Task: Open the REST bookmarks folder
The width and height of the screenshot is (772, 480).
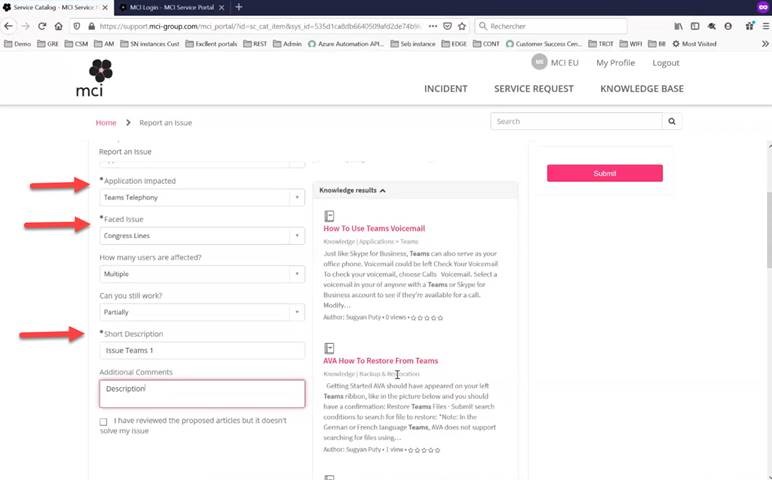Action: pos(255,44)
